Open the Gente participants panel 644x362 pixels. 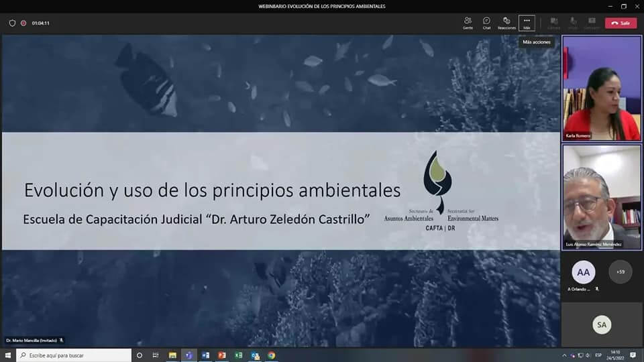[x=468, y=23]
